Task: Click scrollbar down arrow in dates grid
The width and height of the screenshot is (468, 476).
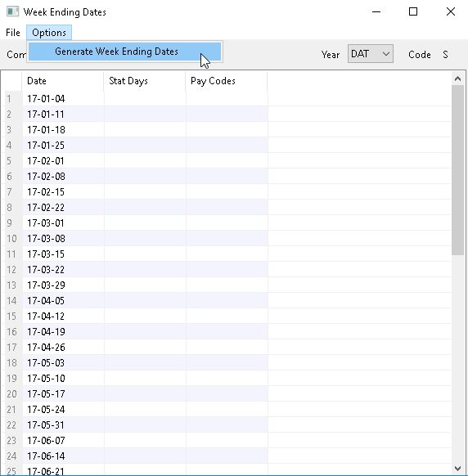Action: (457, 469)
